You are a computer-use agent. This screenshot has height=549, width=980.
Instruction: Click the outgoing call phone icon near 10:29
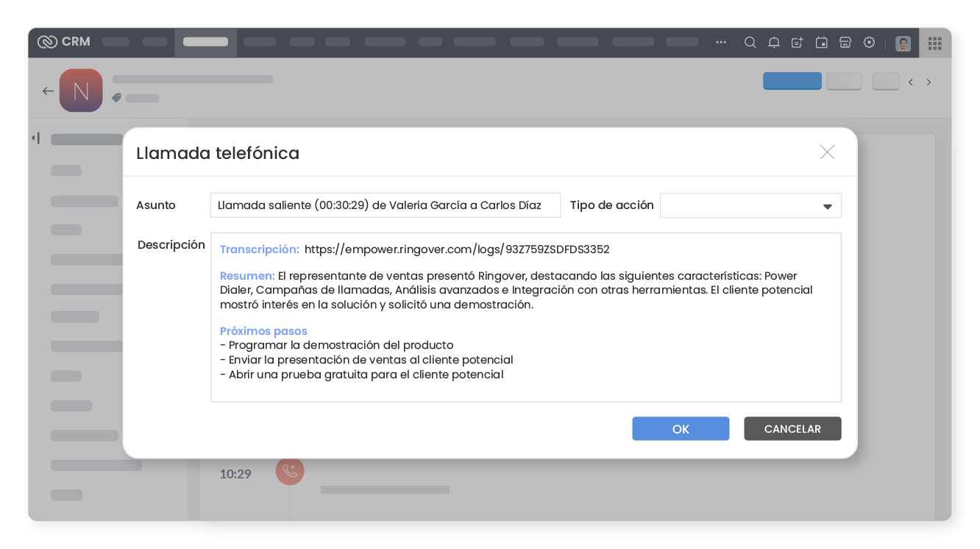[x=289, y=471]
